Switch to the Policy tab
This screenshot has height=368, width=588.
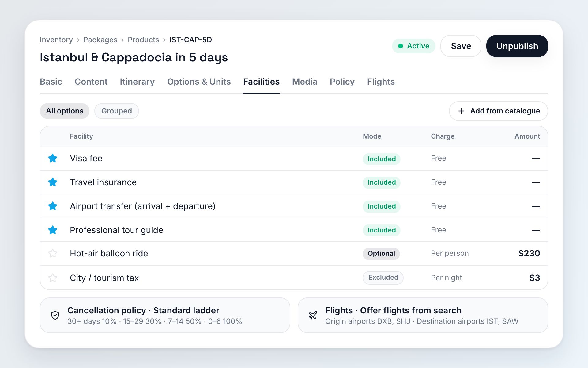click(342, 82)
